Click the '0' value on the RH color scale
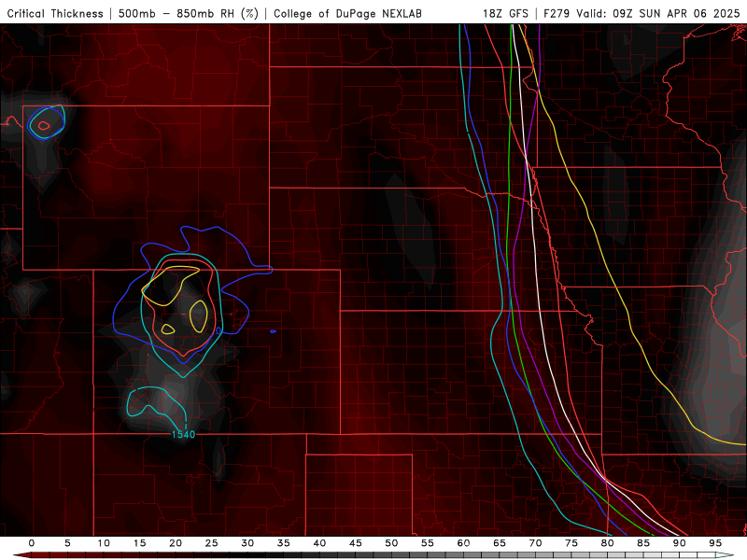 pyautogui.click(x=32, y=543)
